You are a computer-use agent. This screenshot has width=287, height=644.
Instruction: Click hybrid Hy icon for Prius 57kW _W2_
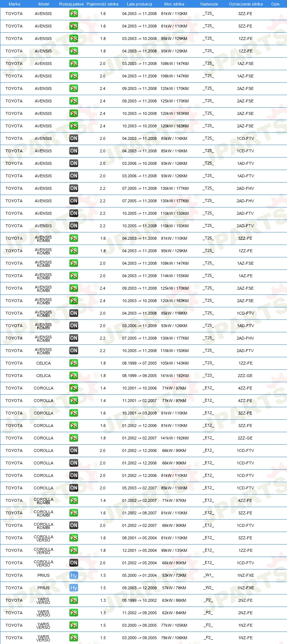click(73, 588)
